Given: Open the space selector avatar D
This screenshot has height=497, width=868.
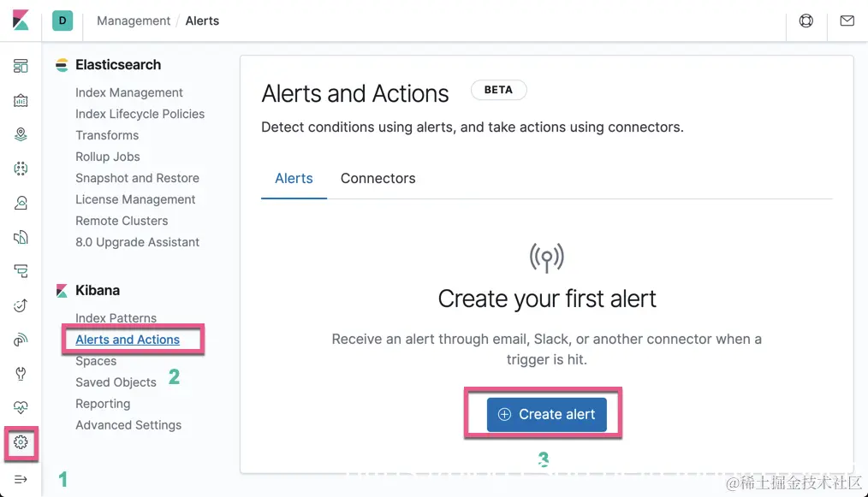Looking at the screenshot, I should [x=62, y=21].
